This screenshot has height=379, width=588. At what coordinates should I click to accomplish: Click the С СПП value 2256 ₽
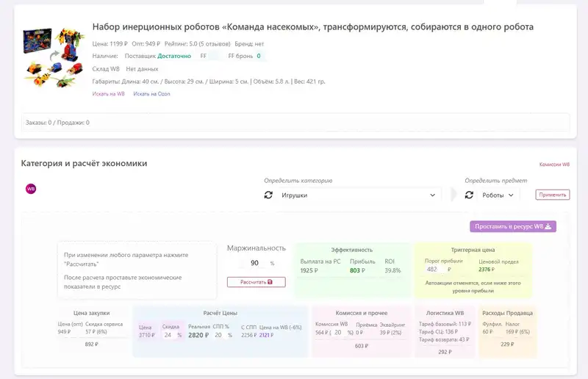(x=249, y=335)
